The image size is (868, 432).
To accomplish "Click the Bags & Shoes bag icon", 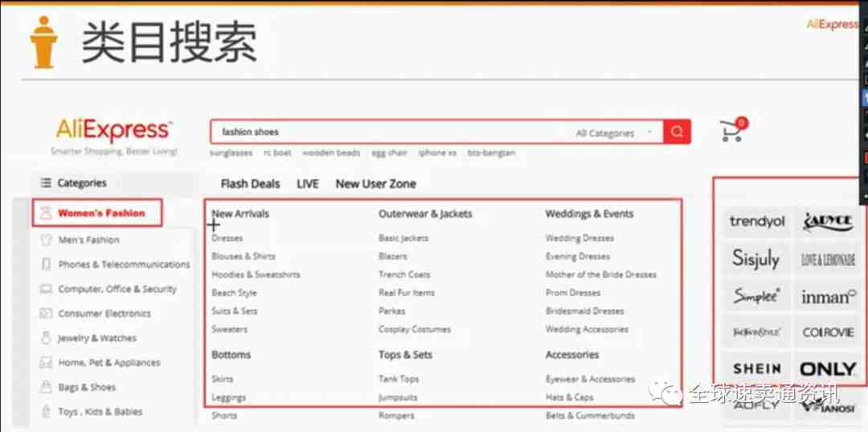I will click(47, 387).
